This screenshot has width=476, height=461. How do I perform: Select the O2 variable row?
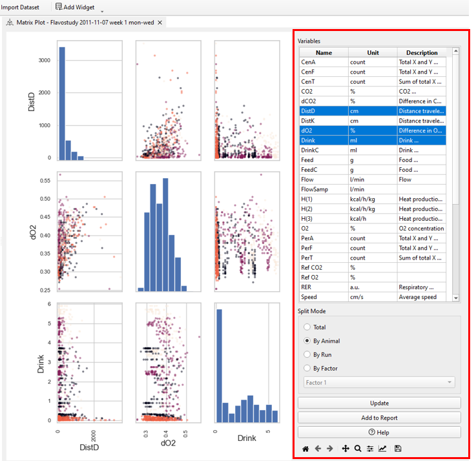(373, 228)
